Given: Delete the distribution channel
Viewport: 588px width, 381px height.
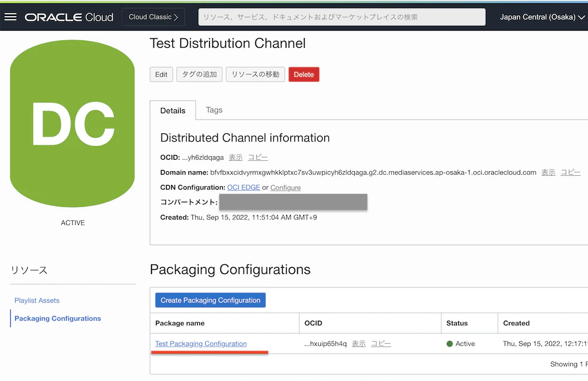Looking at the screenshot, I should [x=304, y=74].
